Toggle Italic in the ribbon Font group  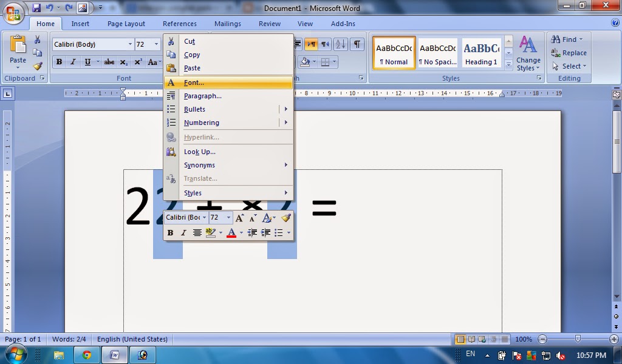coord(73,62)
